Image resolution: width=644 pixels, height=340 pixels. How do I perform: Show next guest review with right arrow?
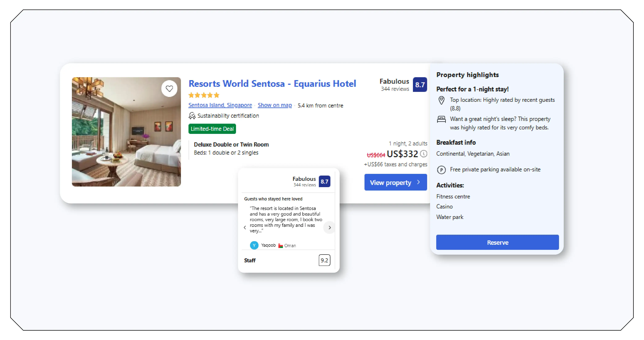329,227
